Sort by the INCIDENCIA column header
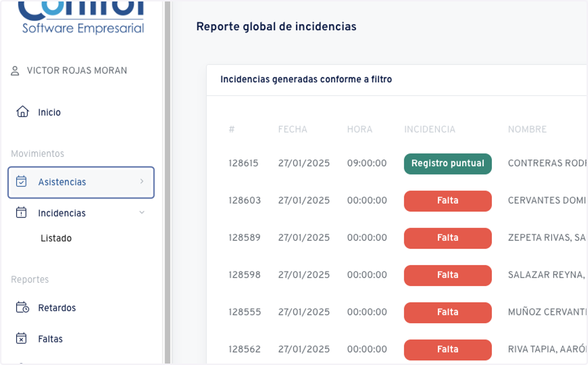588x365 pixels. (430, 130)
